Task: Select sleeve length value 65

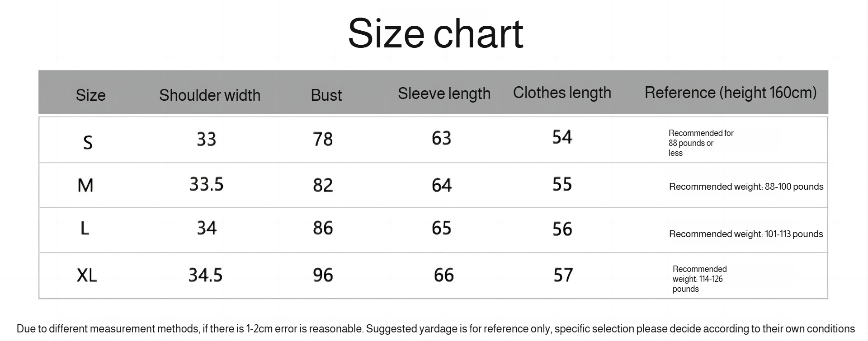Action: pos(441,228)
